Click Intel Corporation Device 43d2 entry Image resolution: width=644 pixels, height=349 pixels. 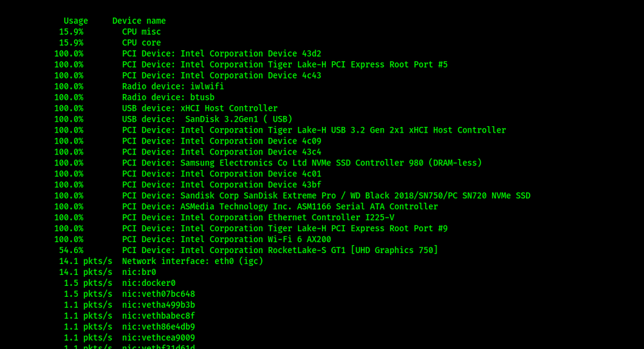point(187,54)
